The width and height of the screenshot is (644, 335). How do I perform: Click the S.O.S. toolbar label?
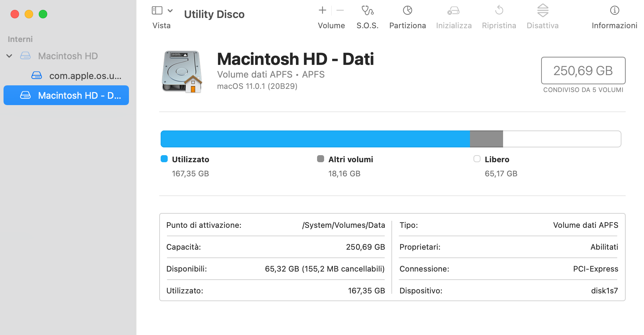[x=367, y=25]
